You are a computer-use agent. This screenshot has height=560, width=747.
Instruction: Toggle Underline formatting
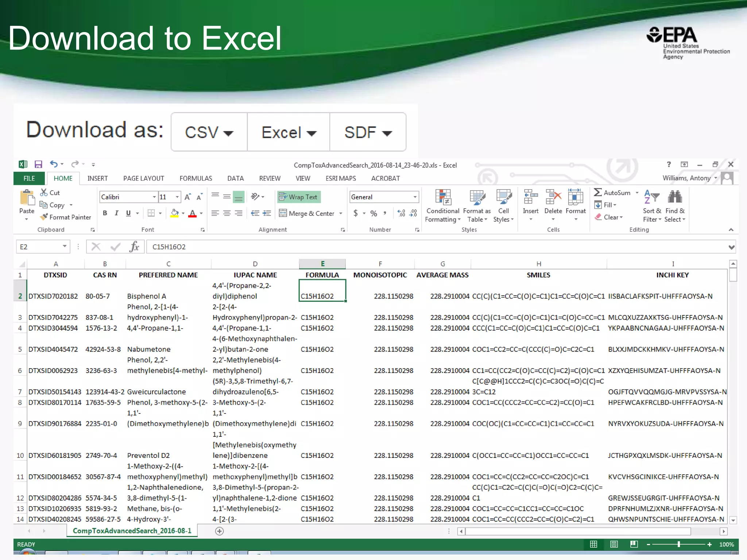pos(128,213)
